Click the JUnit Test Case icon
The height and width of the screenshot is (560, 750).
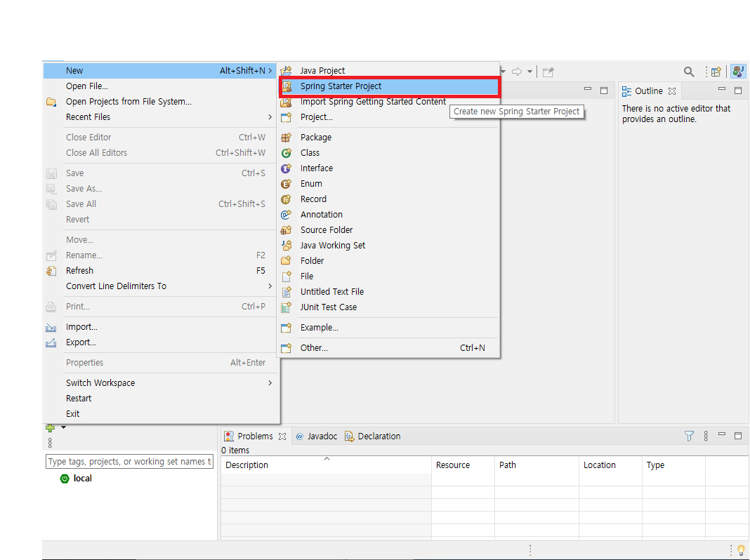coord(286,307)
